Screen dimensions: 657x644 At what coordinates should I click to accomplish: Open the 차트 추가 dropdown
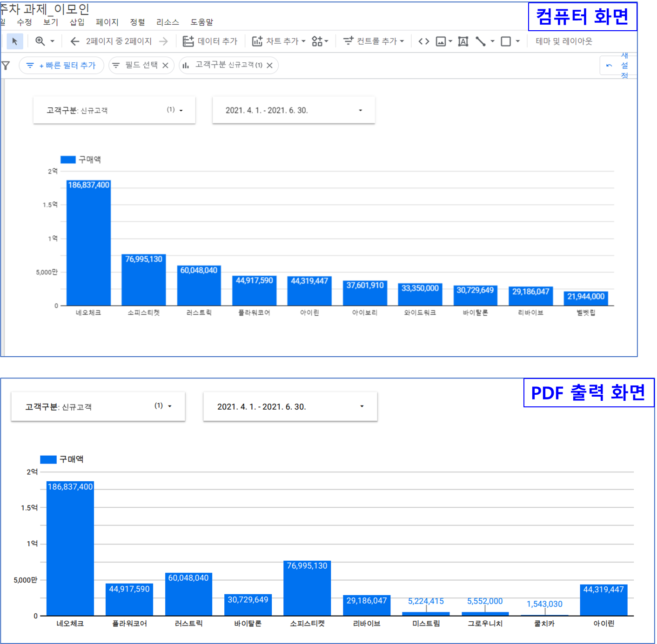click(x=279, y=41)
